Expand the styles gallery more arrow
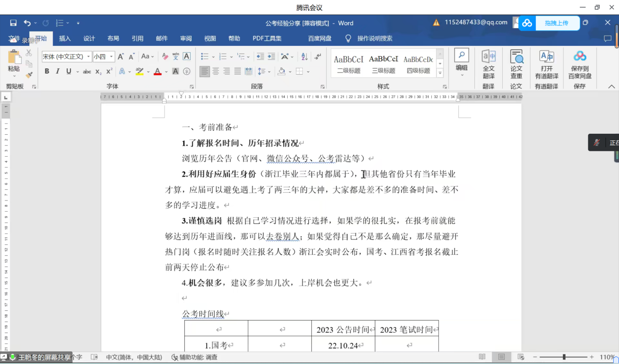 [x=440, y=73]
